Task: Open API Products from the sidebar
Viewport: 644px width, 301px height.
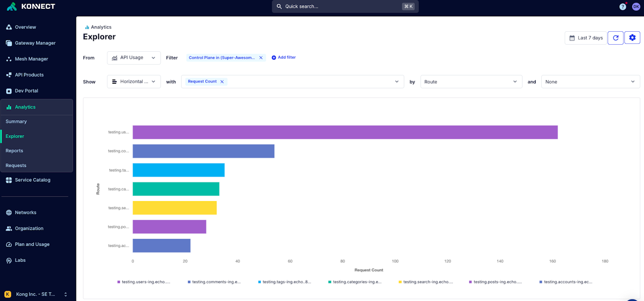Action: tap(29, 75)
